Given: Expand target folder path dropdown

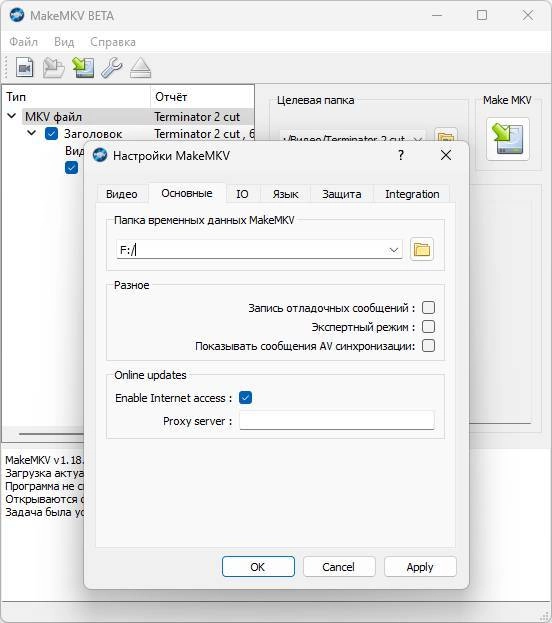Looking at the screenshot, I should [417, 138].
